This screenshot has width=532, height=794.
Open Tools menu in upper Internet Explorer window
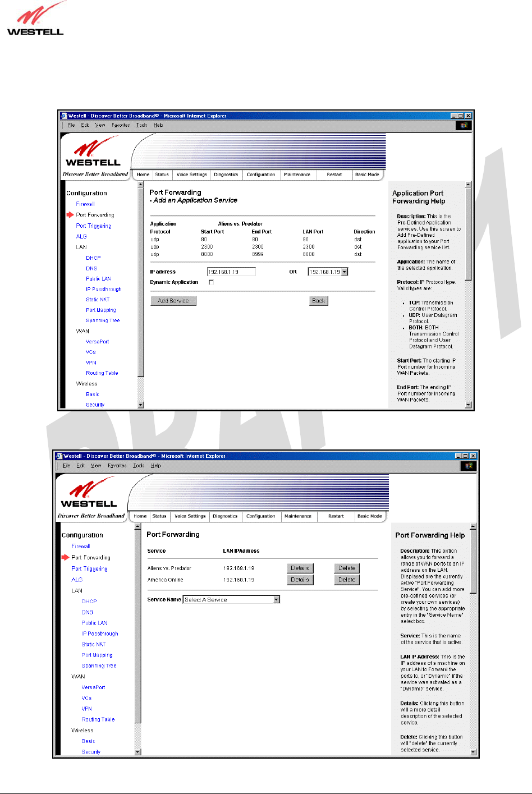click(142, 125)
